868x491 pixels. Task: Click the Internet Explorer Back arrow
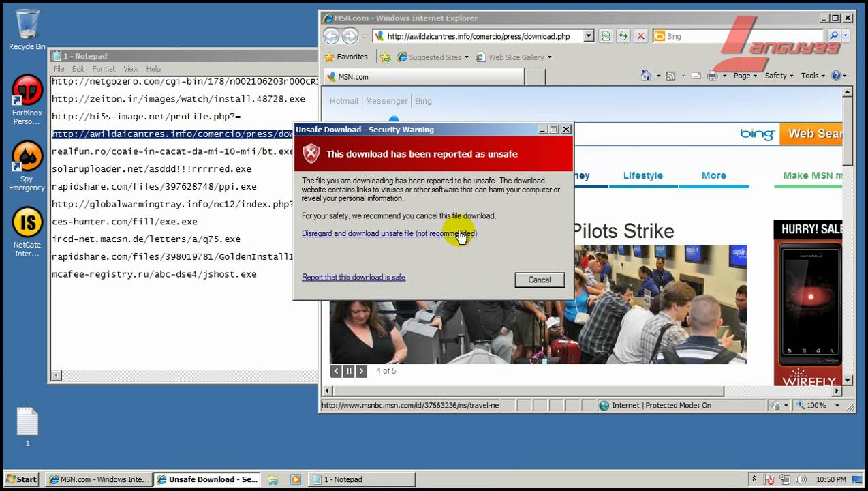pyautogui.click(x=331, y=36)
